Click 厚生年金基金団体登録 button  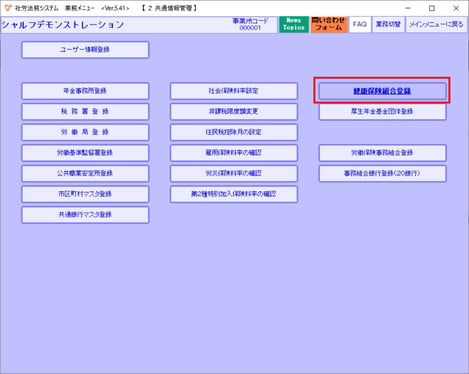coord(382,112)
